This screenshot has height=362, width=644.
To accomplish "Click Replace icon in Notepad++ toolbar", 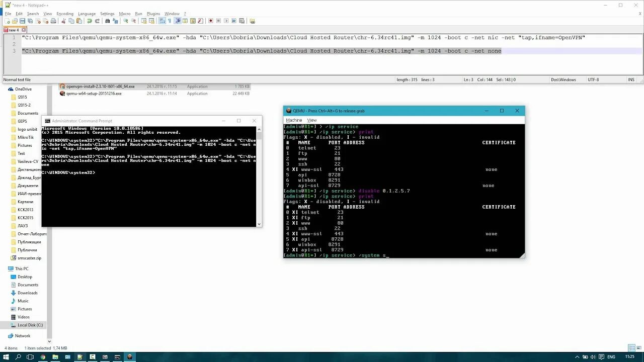I will pos(115,21).
